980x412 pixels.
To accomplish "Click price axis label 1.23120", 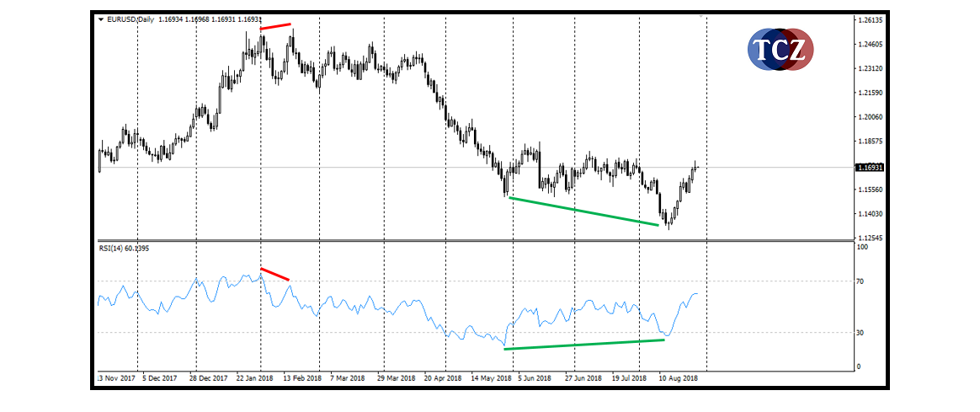I will tap(870, 69).
